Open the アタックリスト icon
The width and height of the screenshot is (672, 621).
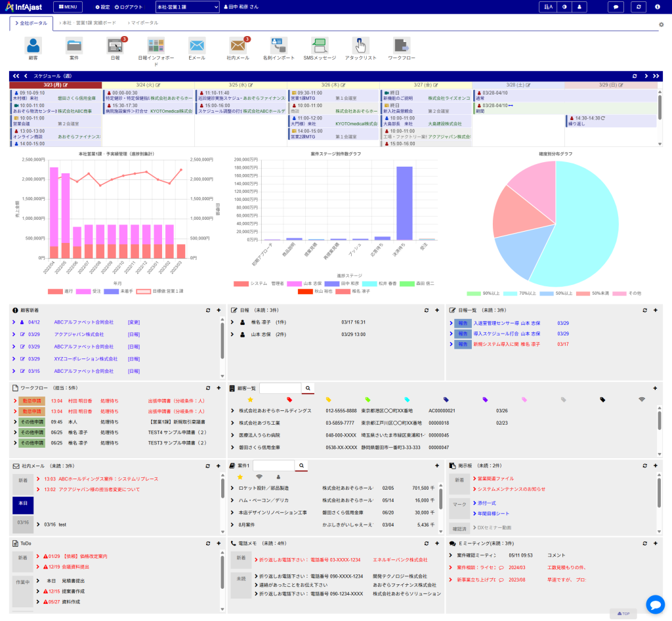click(x=360, y=45)
